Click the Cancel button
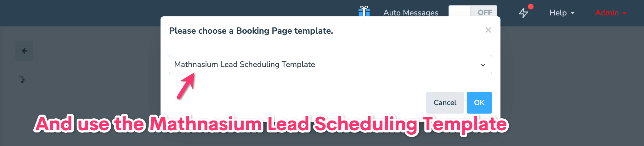Screen dimensions: 644x146 pos(445,103)
